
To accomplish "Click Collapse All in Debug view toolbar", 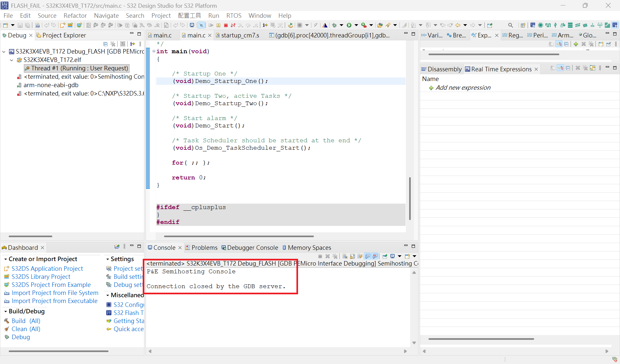I will [x=105, y=44].
